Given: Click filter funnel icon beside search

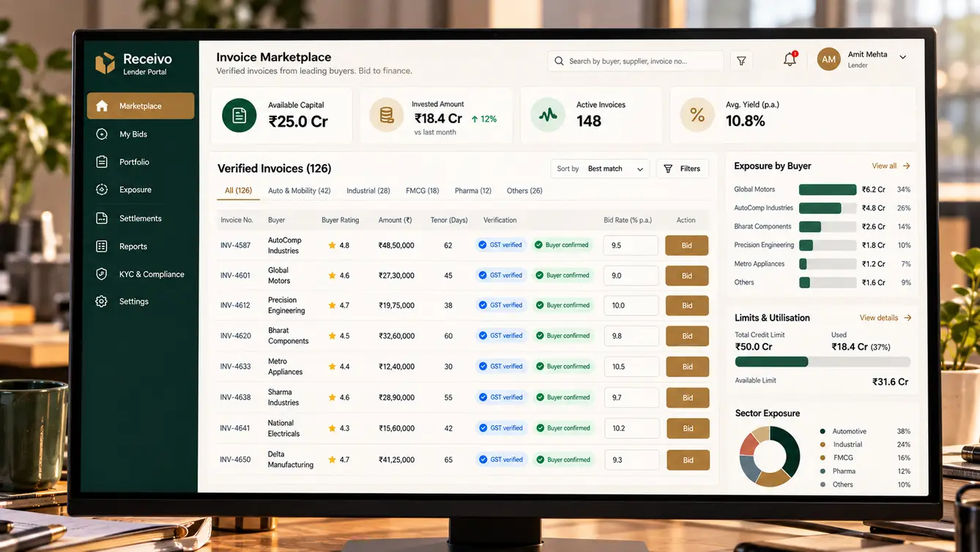Looking at the screenshot, I should [741, 61].
